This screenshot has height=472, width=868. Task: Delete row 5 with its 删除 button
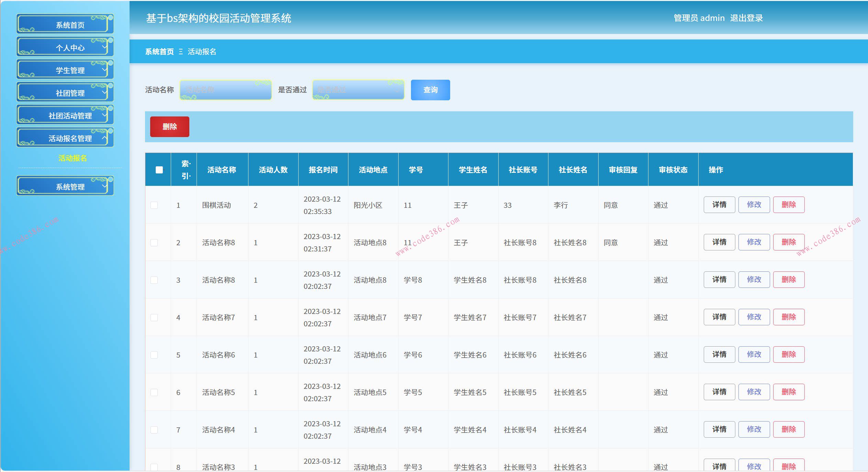point(789,355)
